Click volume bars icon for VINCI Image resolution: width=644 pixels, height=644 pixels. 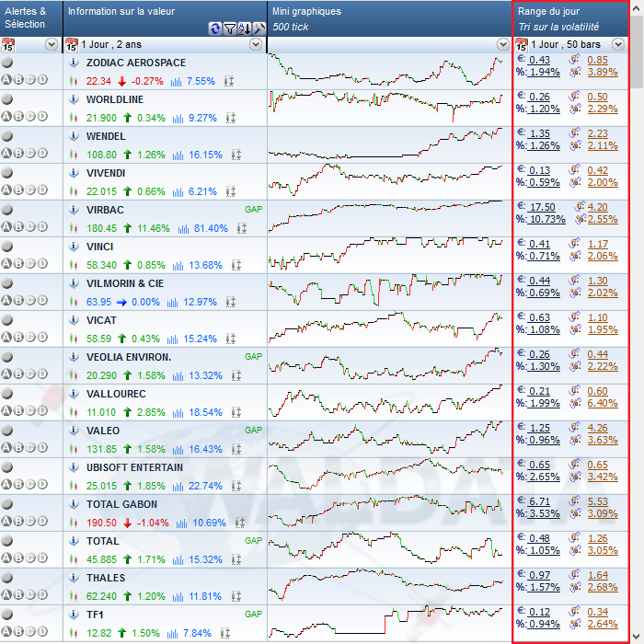(178, 266)
